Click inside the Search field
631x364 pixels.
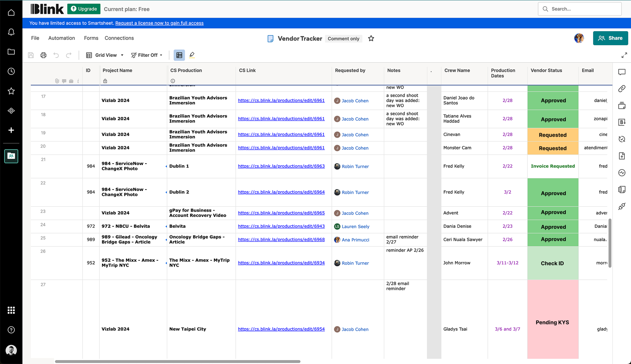580,9
